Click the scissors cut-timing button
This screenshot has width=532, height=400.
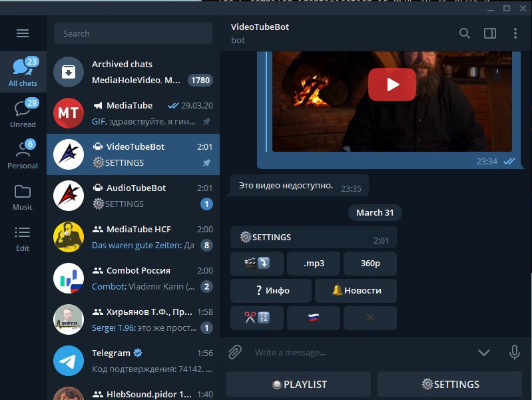pos(257,318)
